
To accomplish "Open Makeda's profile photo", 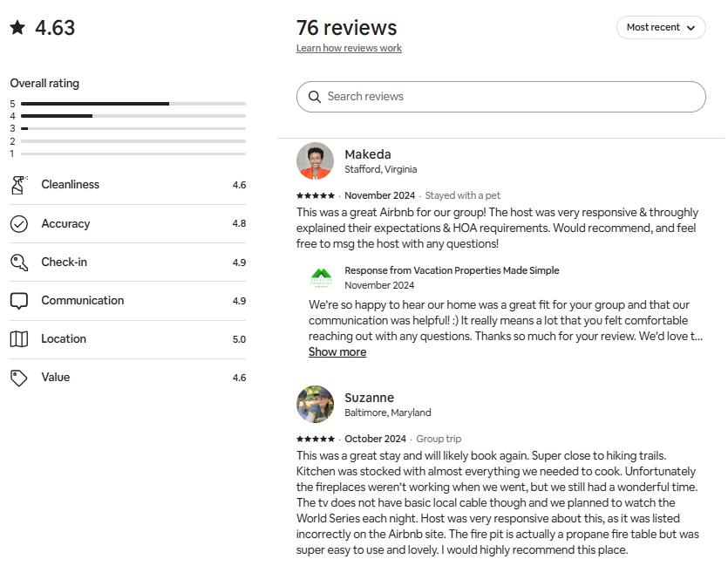I will point(315,161).
